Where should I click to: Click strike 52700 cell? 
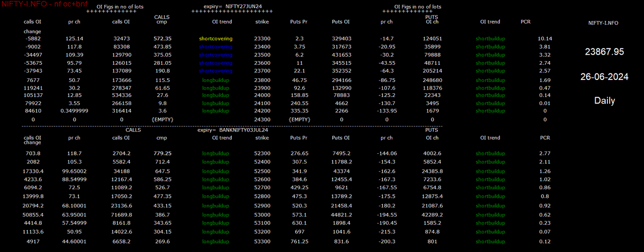(x=262, y=188)
